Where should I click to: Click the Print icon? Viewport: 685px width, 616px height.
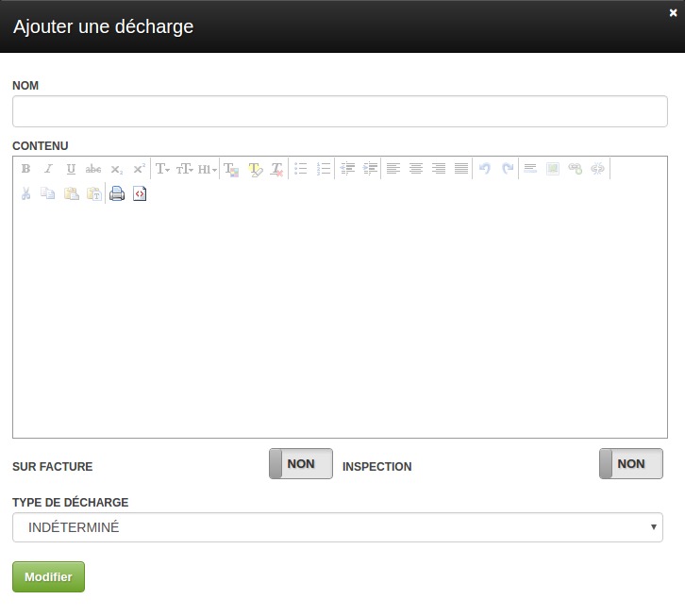coord(117,193)
